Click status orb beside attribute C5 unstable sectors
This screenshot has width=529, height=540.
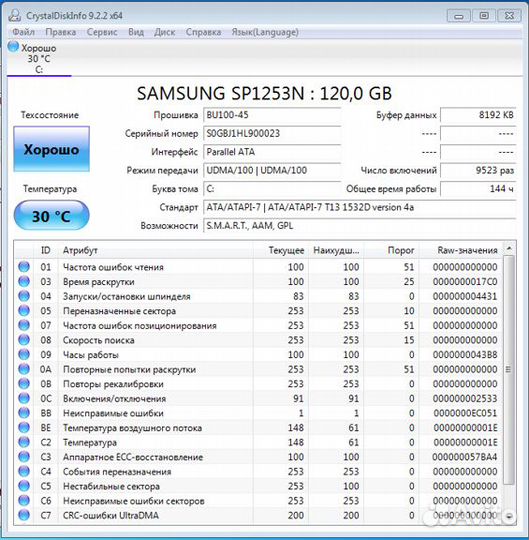click(24, 486)
